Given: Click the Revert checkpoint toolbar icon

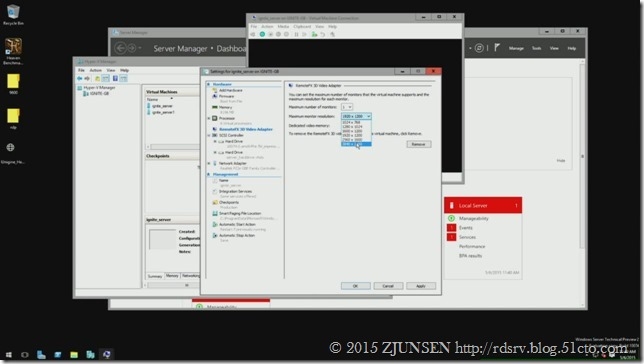Looking at the screenshot, I should (x=323, y=34).
